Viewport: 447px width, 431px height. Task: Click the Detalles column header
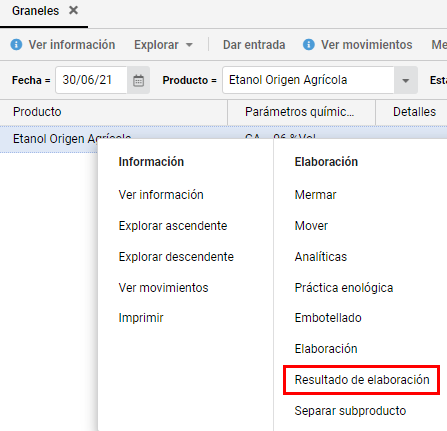tap(414, 112)
